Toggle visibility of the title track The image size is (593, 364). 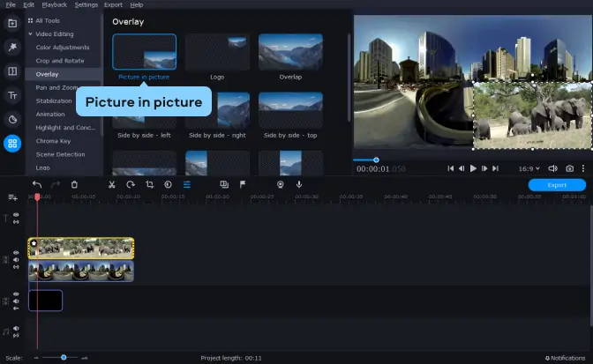[16, 215]
